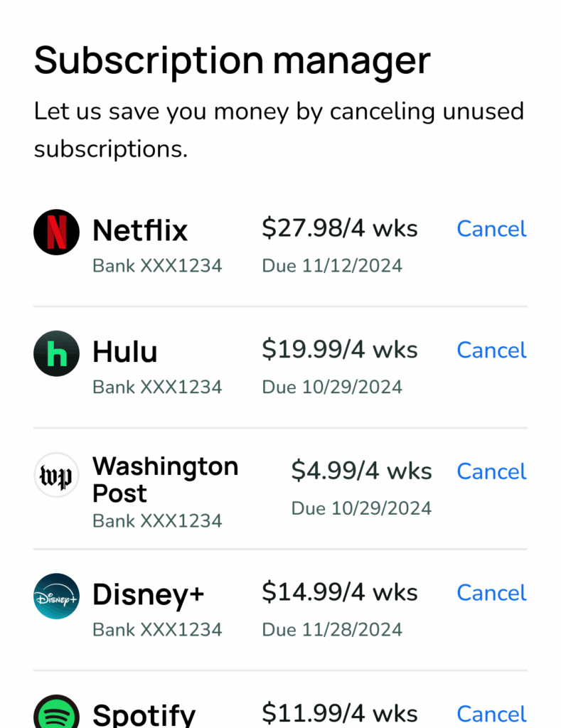
Task: Select the Washington Post subscription title
Action: click(x=165, y=480)
